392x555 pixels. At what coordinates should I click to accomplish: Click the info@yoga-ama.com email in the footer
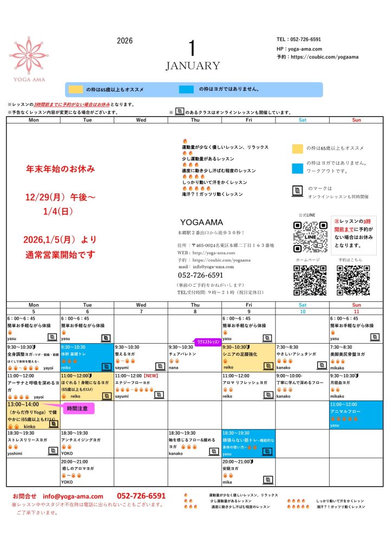tap(73, 496)
